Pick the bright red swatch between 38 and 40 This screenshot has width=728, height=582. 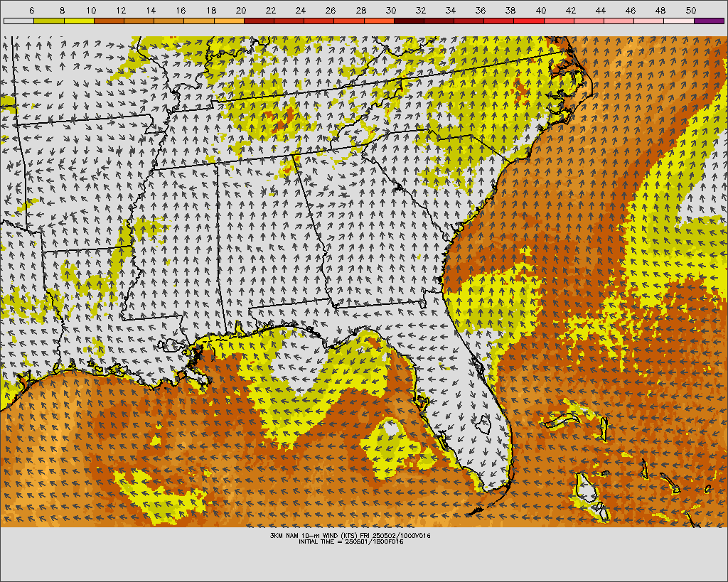pos(529,21)
